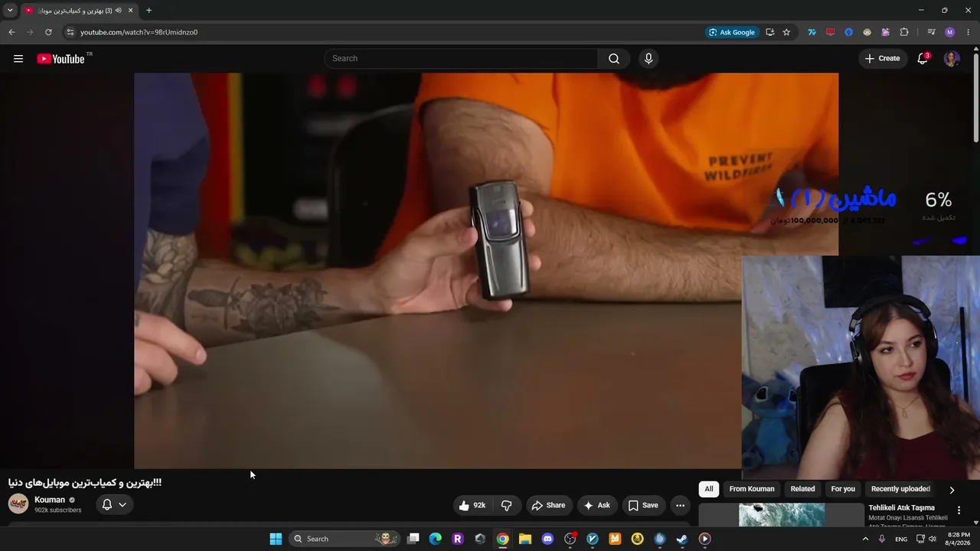
Task: Click the YouTube search input field
Action: (461, 59)
